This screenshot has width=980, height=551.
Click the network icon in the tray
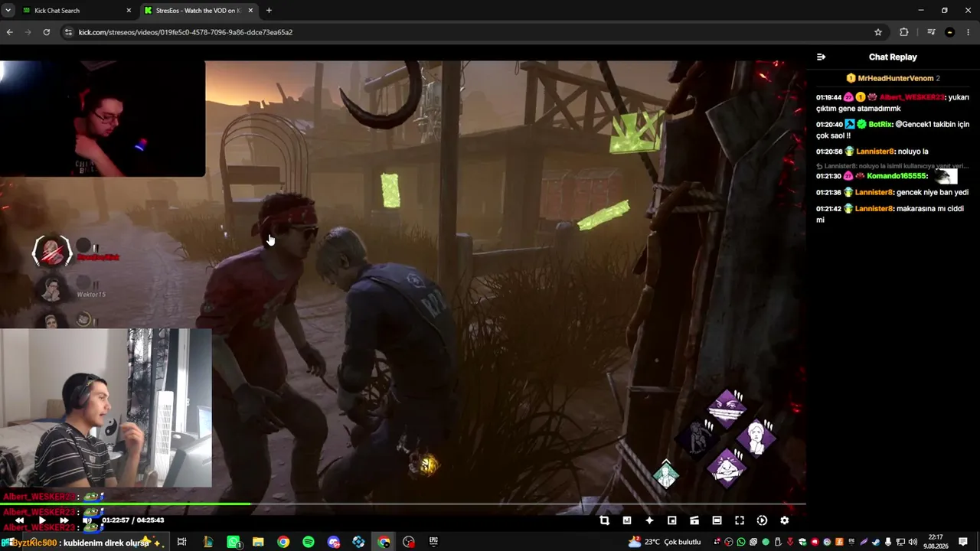click(x=900, y=543)
